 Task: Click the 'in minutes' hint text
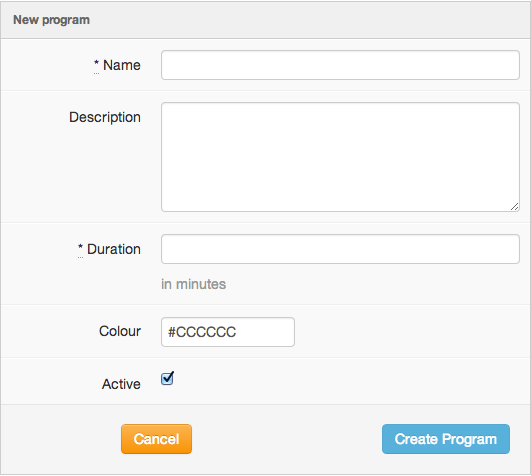(193, 284)
